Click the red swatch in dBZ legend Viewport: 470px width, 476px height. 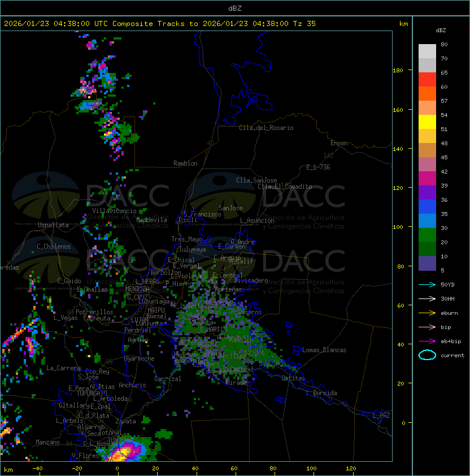pyautogui.click(x=427, y=80)
